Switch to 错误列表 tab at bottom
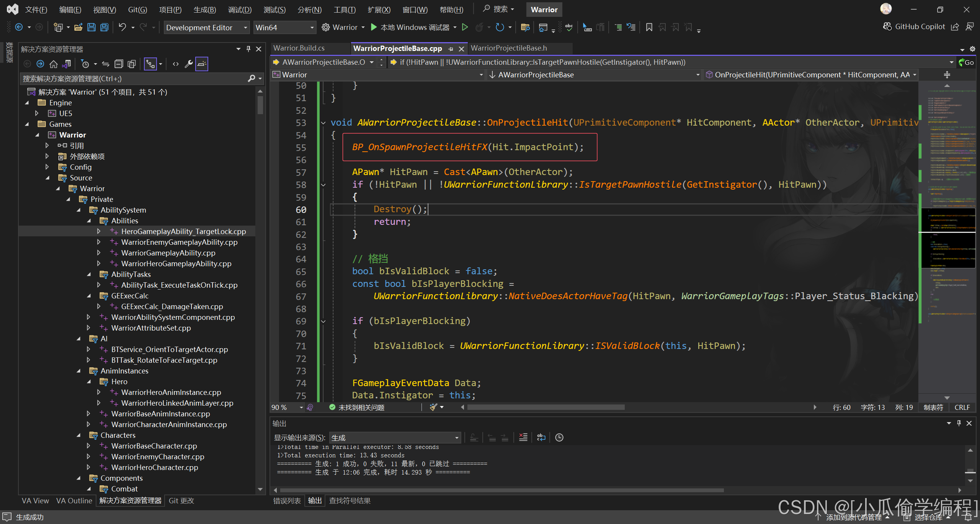Screen dimensions: 980x524 (287, 501)
